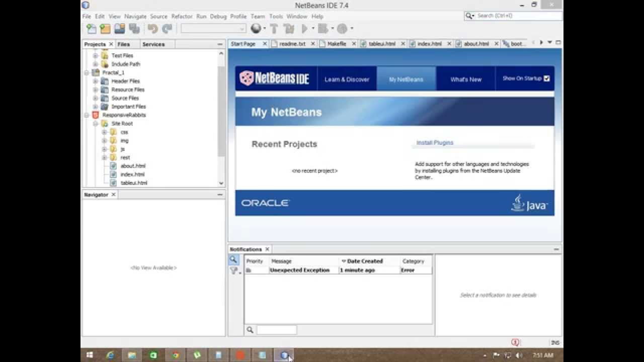644x362 pixels.
Task: Click the Oracle logo link
Action: tap(265, 203)
